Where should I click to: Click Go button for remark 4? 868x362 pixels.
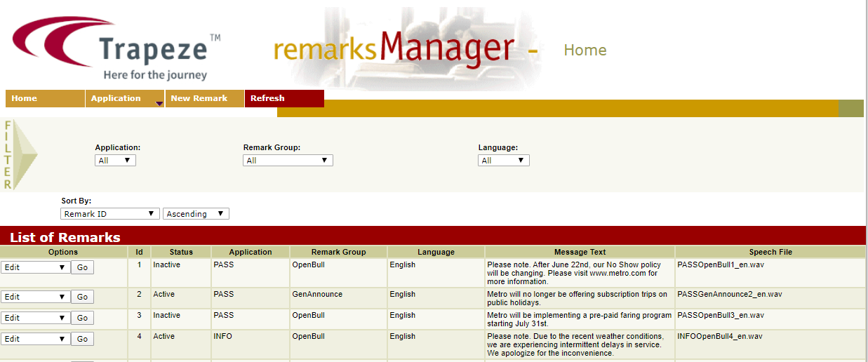[x=82, y=339]
